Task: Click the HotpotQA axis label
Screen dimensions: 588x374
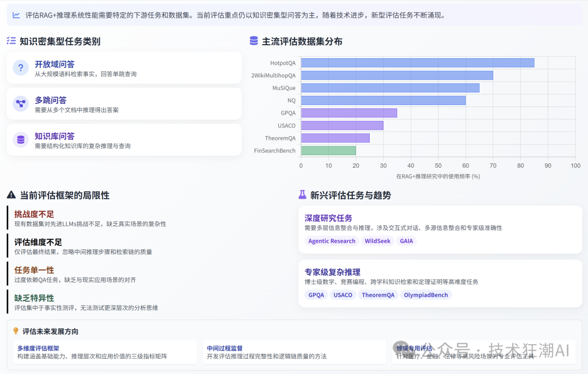Action: pos(283,63)
